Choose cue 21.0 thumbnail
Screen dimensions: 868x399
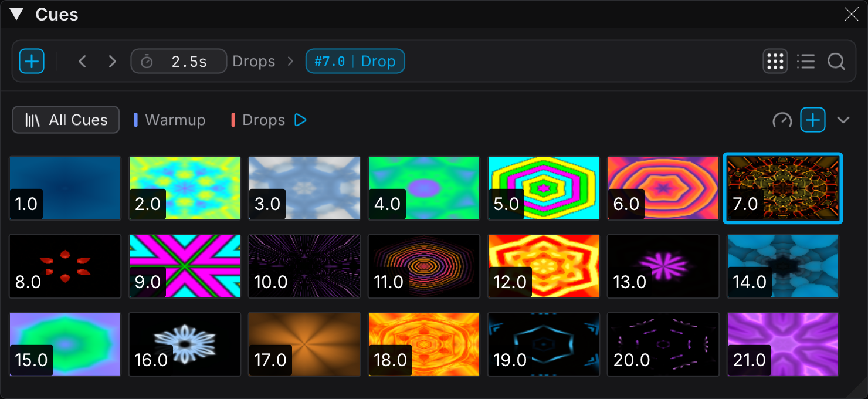pyautogui.click(x=783, y=344)
